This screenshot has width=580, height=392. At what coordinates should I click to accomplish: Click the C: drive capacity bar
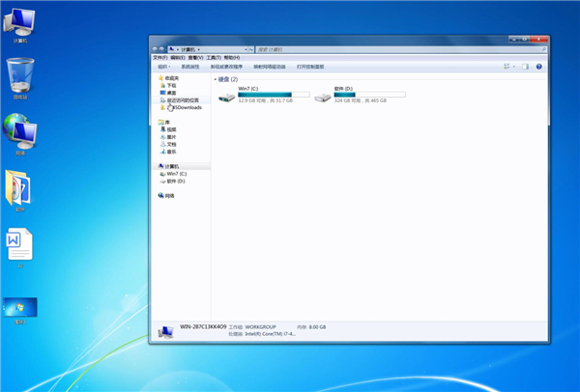(274, 95)
